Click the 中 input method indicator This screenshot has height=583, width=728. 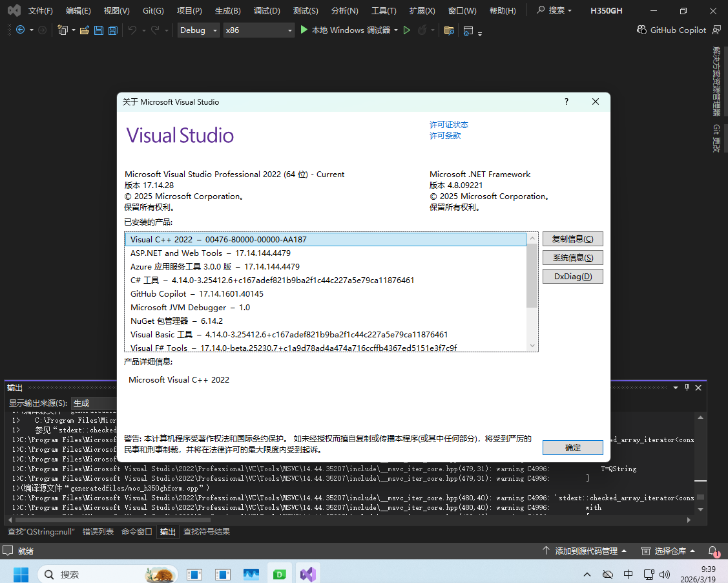click(628, 575)
